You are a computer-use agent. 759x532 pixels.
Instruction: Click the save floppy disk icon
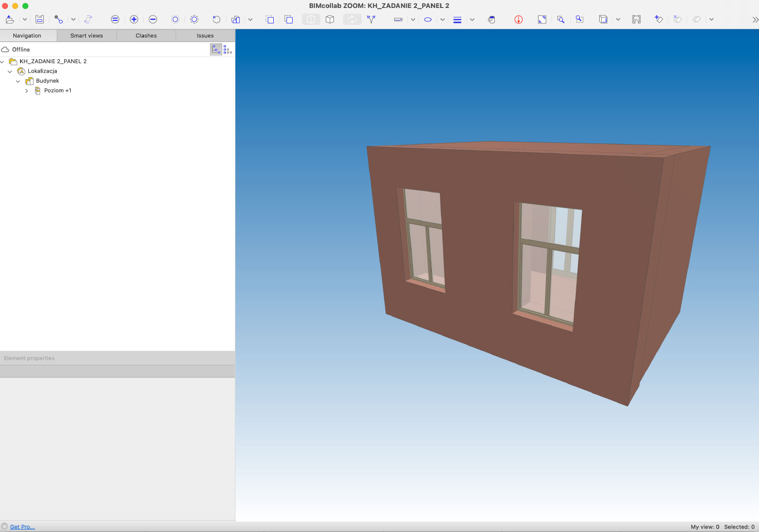point(40,19)
